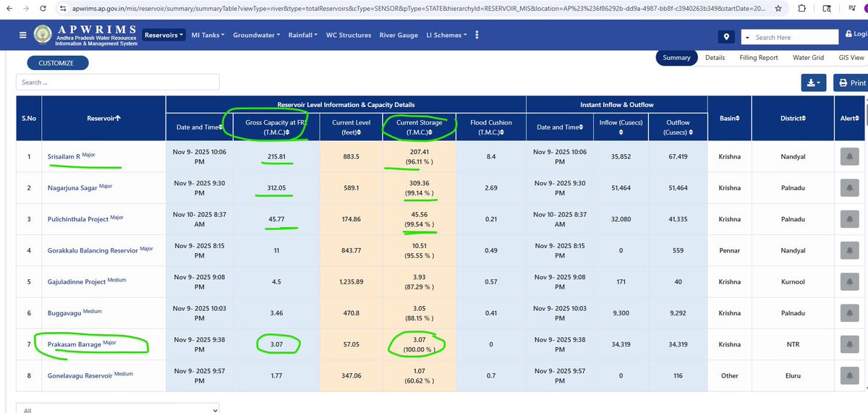
Task: Open the hamburger menu beside the APWRIMS logo
Action: 24,34
